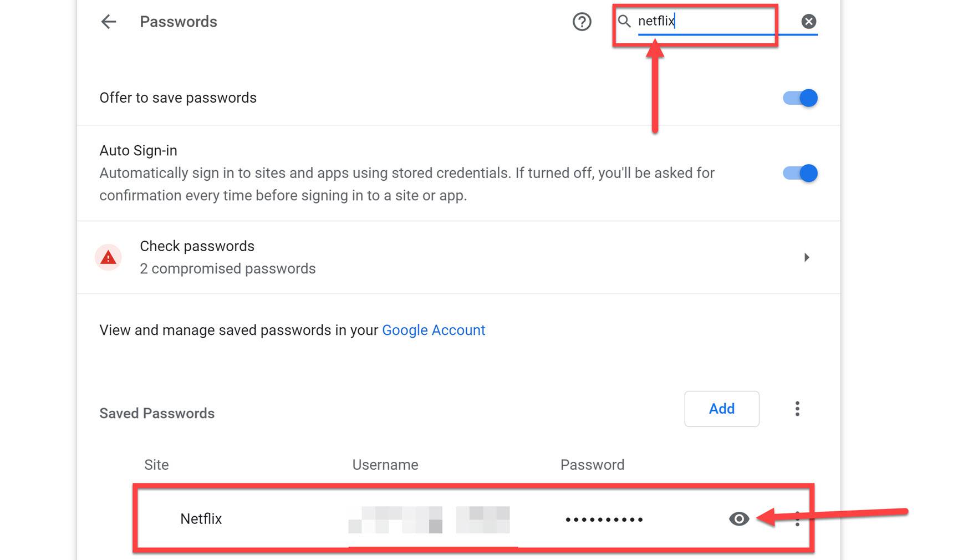953x560 pixels.
Task: Open options for the Netflix credential
Action: pos(797,519)
